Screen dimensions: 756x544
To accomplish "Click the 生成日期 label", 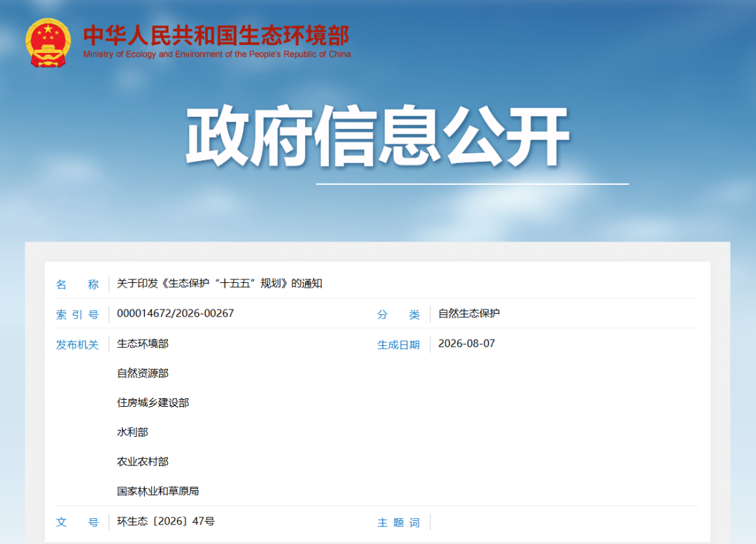I will coord(398,344).
